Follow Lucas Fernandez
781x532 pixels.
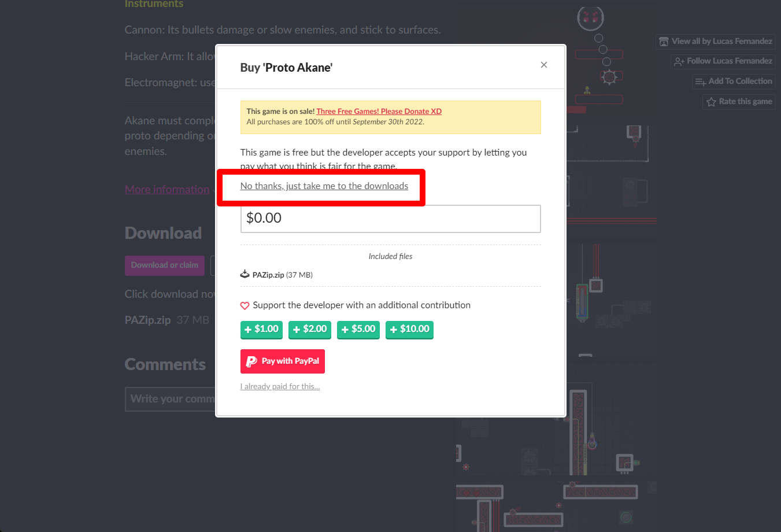click(x=723, y=61)
